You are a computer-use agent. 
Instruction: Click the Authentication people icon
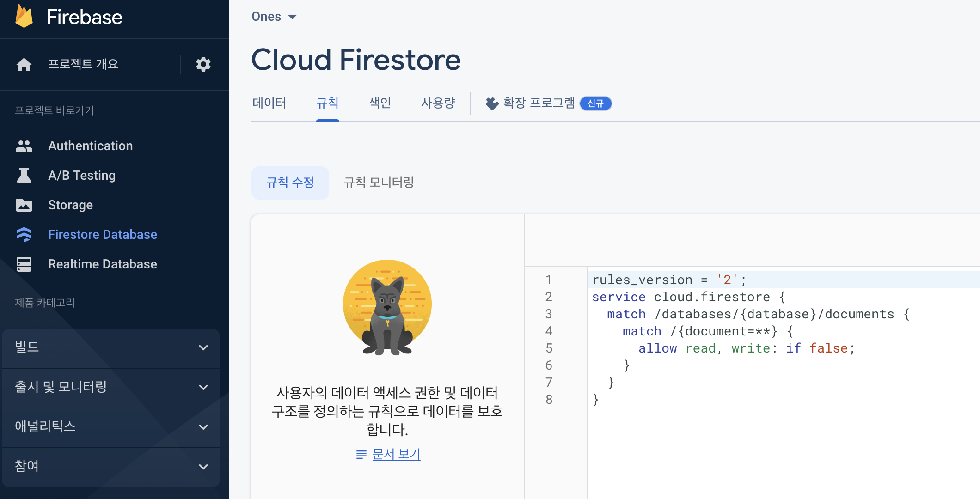click(24, 146)
